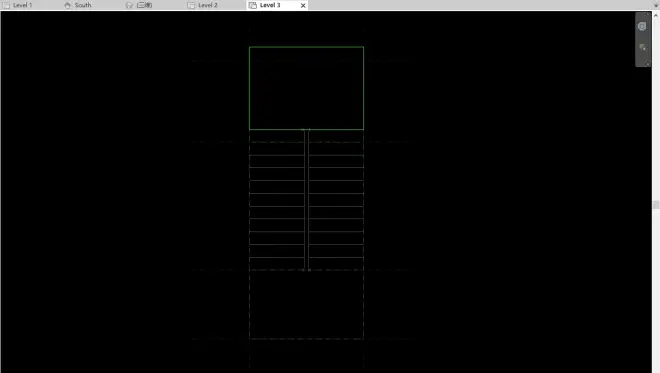This screenshot has height=373, width=660.
Task: Click the floor plan icon on Level 2 tab
Action: tap(191, 5)
